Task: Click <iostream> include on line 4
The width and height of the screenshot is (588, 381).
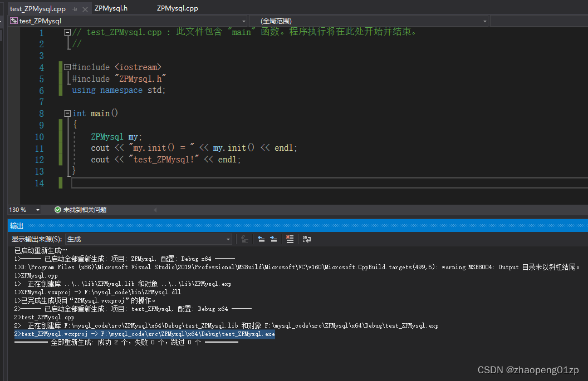Action: tap(138, 67)
